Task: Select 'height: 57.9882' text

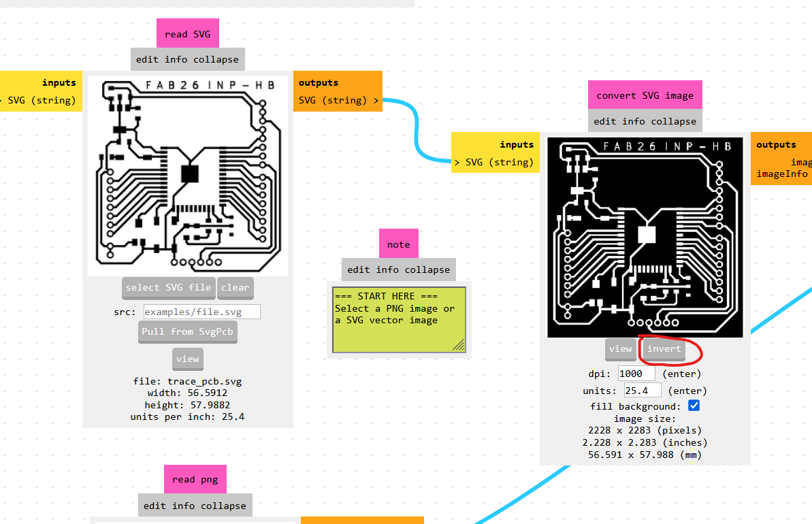Action: pyautogui.click(x=187, y=405)
